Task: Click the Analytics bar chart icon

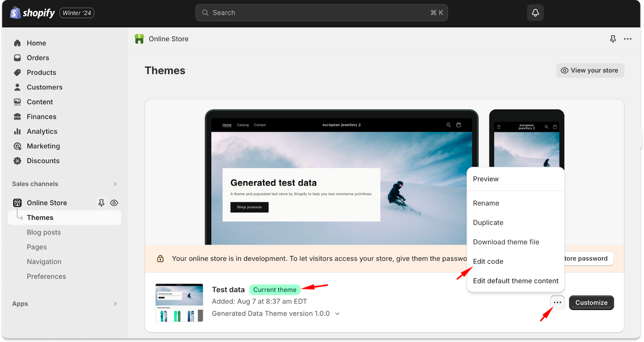Action: (x=17, y=131)
